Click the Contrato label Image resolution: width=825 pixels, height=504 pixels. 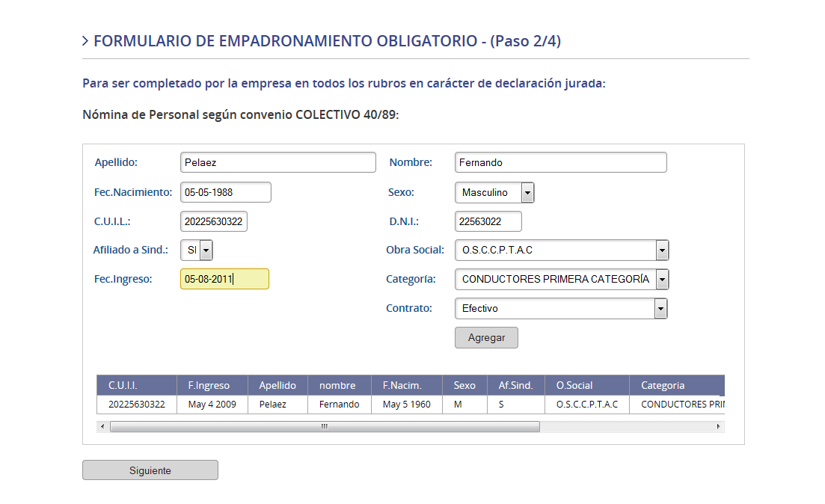pos(409,308)
